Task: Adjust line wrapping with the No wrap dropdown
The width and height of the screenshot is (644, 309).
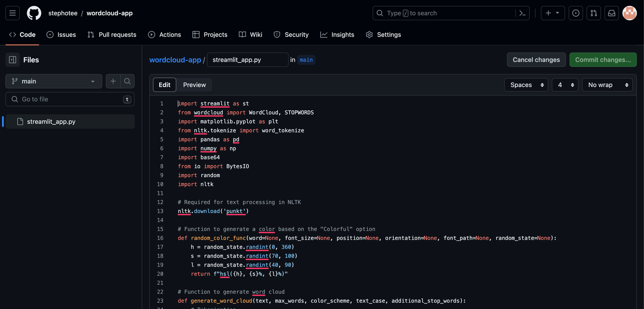Action: click(x=607, y=85)
